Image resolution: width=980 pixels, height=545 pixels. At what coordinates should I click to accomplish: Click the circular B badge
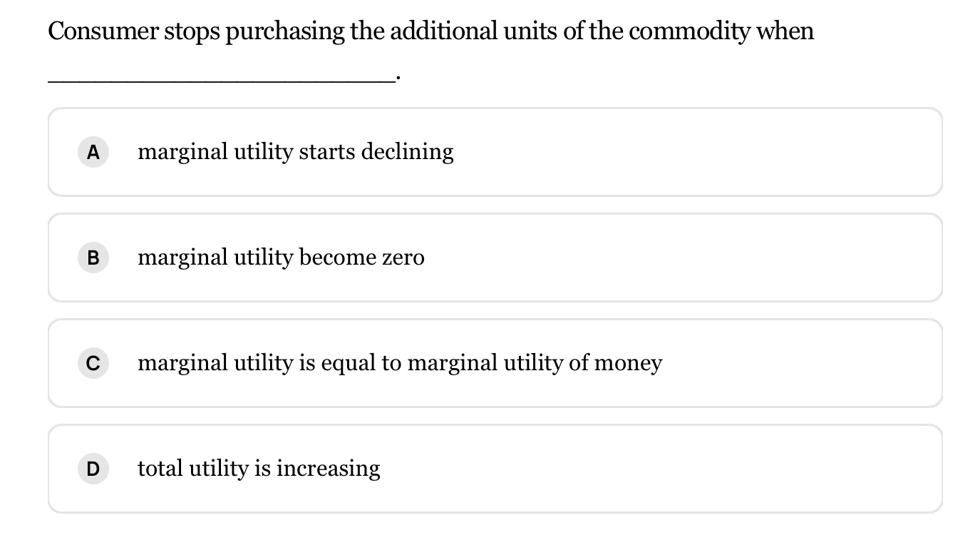[93, 258]
